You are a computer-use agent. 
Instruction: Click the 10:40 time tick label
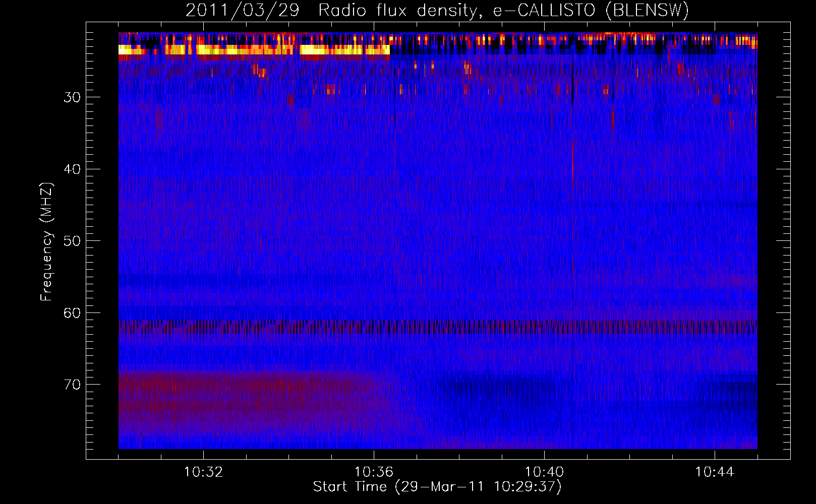544,472
